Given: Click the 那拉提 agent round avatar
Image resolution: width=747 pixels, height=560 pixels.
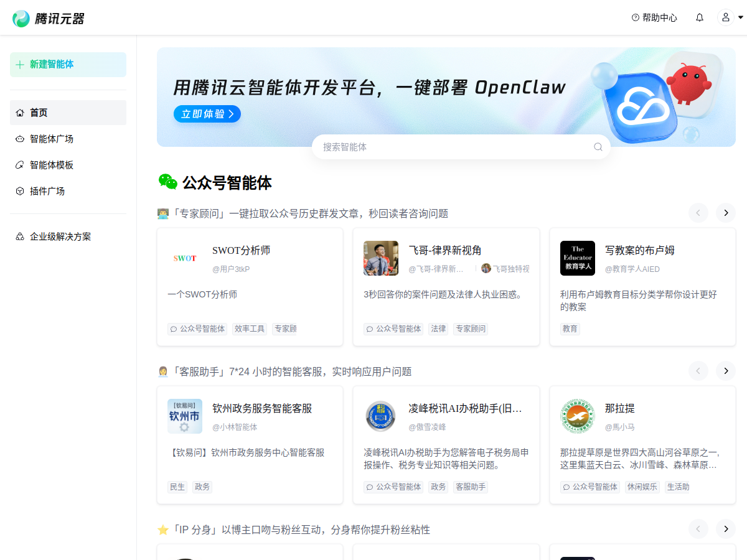Looking at the screenshot, I should click(x=578, y=416).
